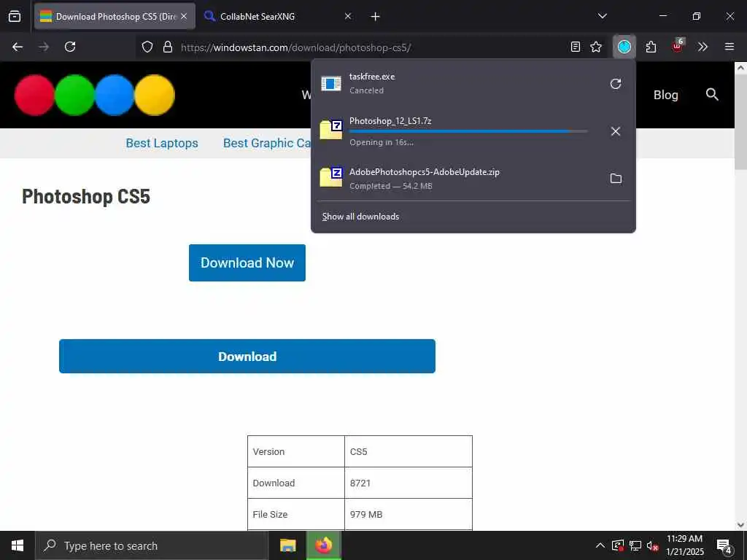The image size is (747, 560).
Task: Bookmark this page with the star
Action: 596,47
